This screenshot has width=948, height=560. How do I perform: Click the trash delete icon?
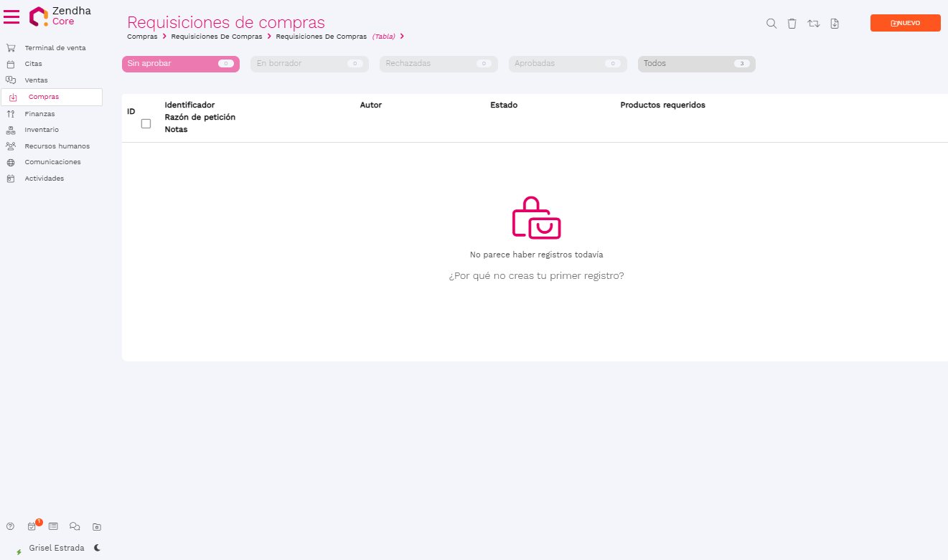tap(792, 24)
